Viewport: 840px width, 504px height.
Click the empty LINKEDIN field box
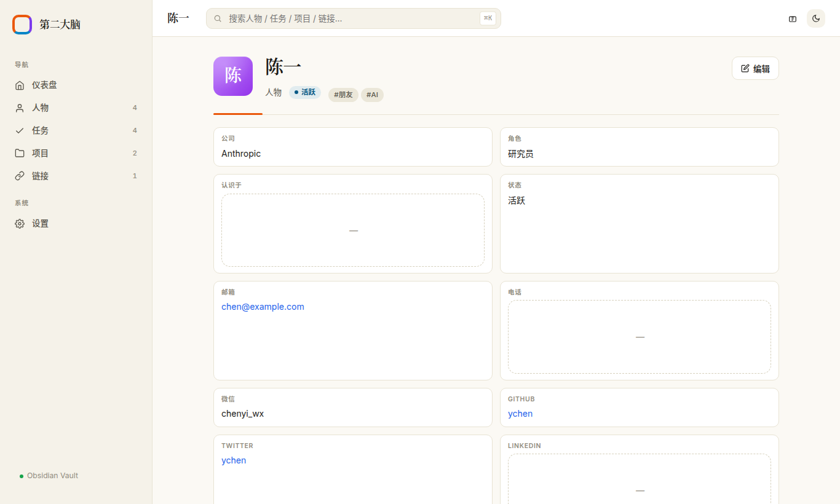640,479
